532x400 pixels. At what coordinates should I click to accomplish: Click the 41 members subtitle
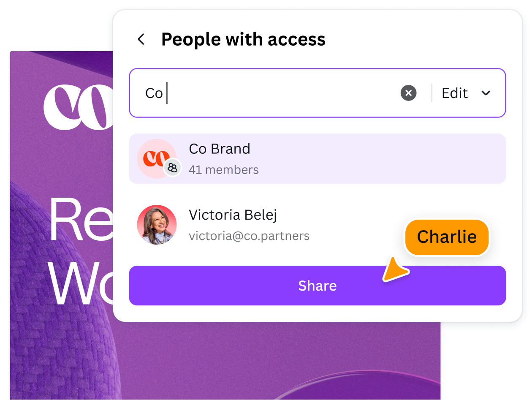[224, 170]
